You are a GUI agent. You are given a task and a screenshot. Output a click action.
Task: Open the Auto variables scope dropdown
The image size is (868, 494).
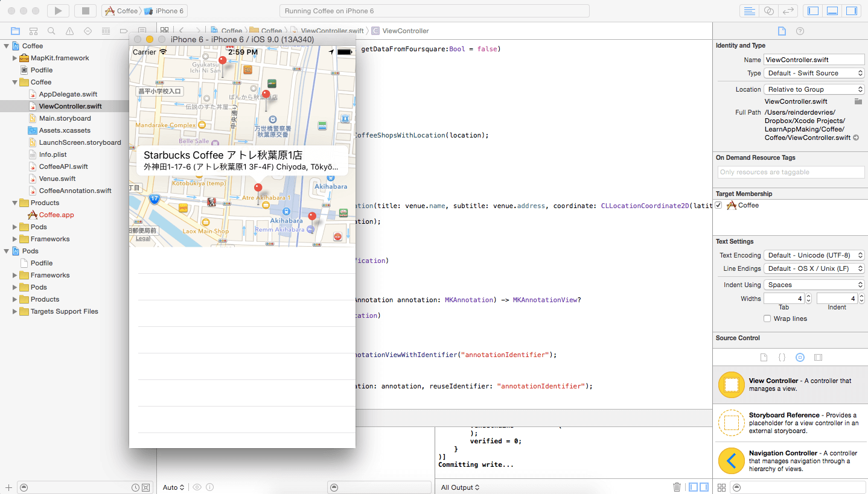(x=174, y=487)
